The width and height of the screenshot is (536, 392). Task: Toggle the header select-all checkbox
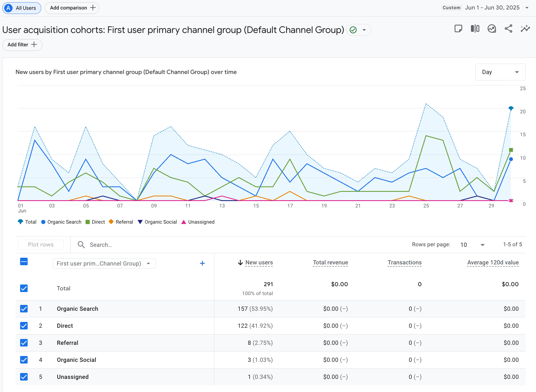(x=24, y=262)
